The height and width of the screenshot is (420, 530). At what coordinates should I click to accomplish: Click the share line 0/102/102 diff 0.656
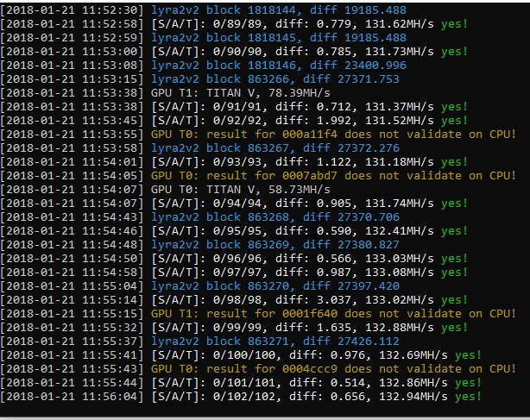241,397
